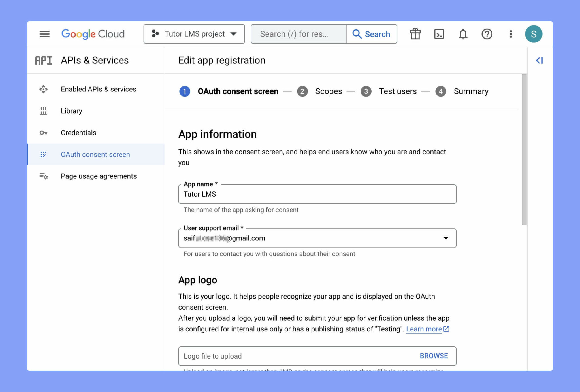This screenshot has width=580, height=392.
Task: Open the notifications bell
Action: click(463, 34)
